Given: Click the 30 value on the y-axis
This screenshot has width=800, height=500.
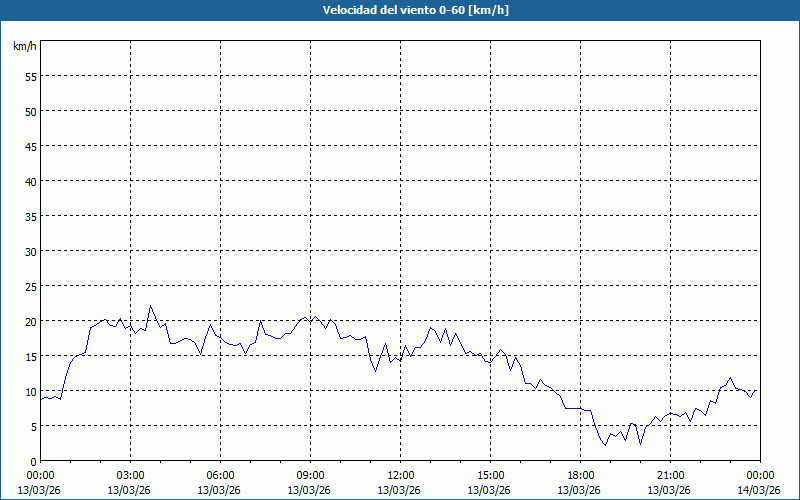Looking at the screenshot, I should point(30,252).
